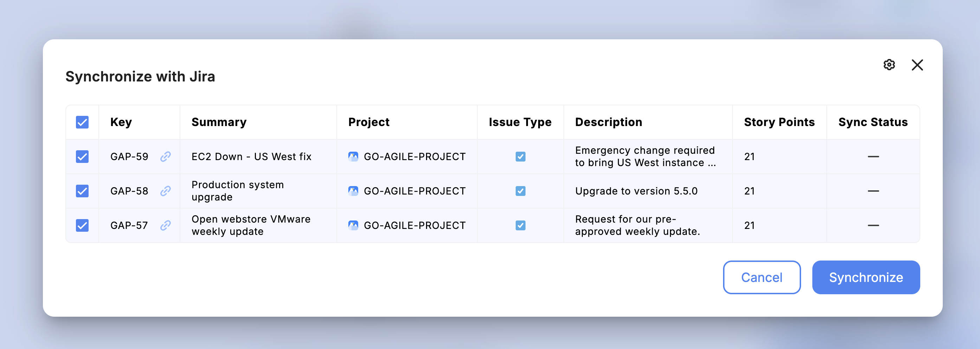Deselect the GAP-59 row checkbox
This screenshot has width=980, height=349.
tap(82, 156)
